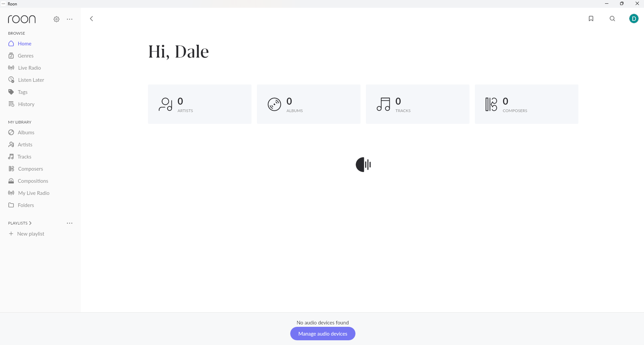Open Dale's profile avatar
The image size is (644, 345).
pyautogui.click(x=634, y=19)
